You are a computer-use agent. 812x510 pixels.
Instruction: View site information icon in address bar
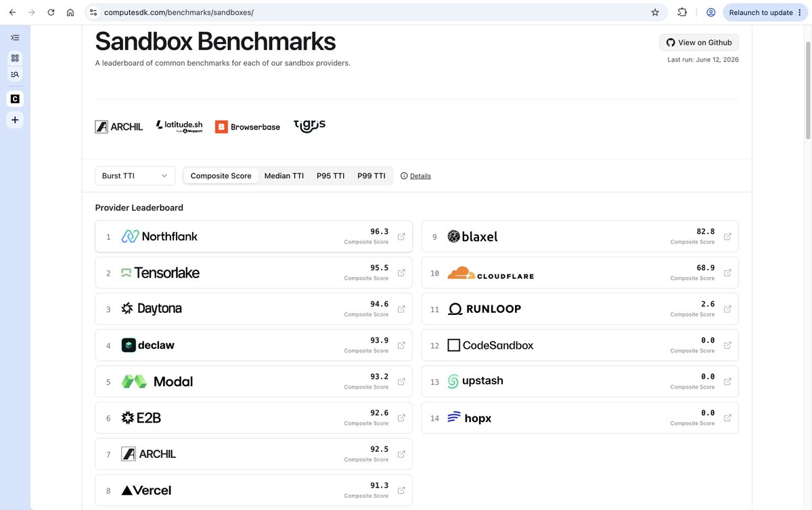click(93, 12)
